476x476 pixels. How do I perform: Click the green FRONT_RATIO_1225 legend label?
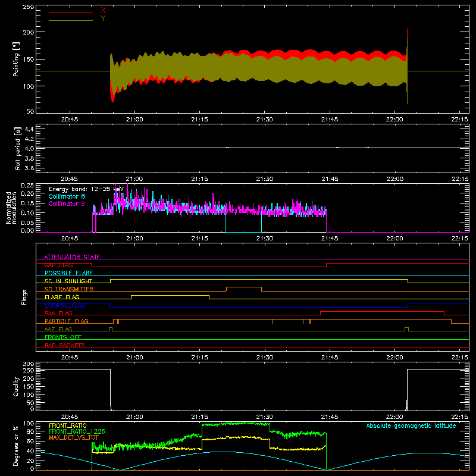(77, 431)
